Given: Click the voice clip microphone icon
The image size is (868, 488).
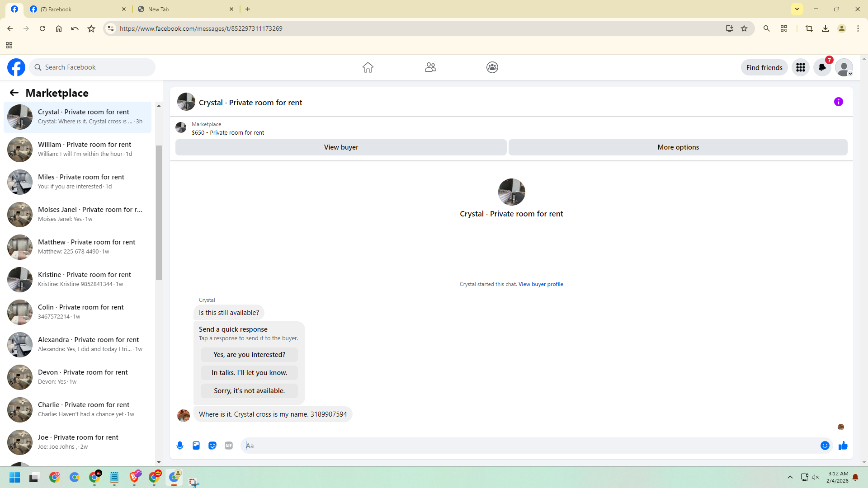Looking at the screenshot, I should (180, 446).
